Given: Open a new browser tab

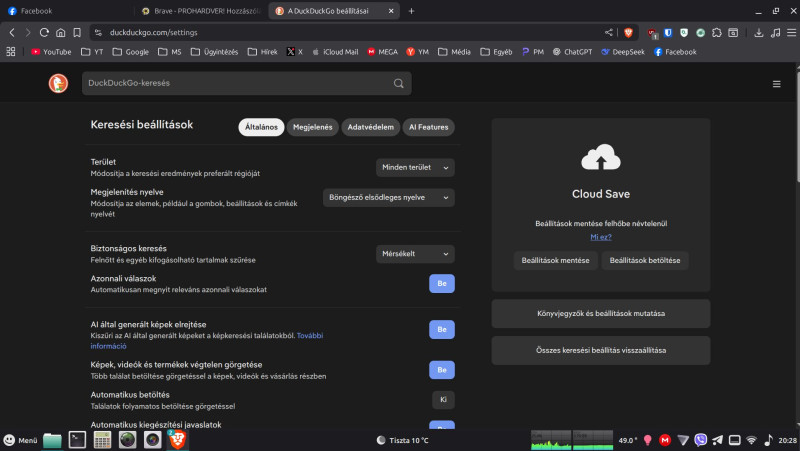Looking at the screenshot, I should (x=411, y=11).
